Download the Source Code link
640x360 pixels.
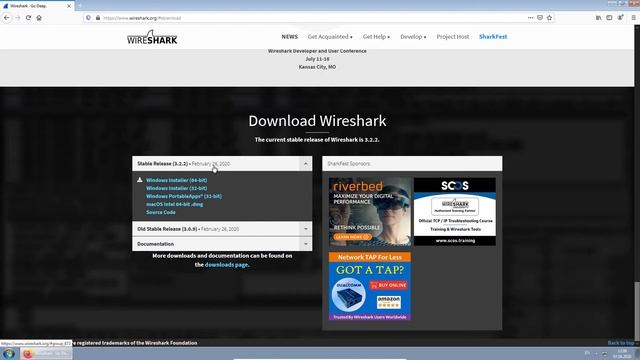click(161, 212)
